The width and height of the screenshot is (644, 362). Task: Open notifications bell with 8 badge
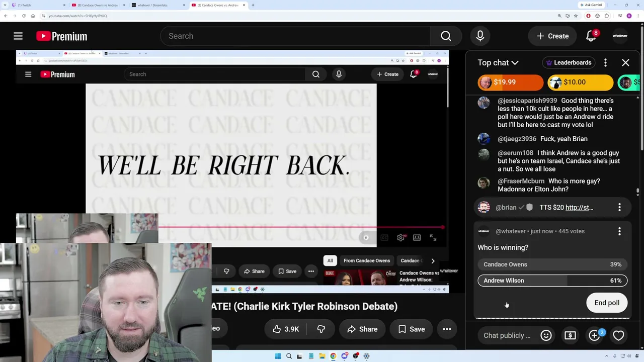tap(591, 36)
